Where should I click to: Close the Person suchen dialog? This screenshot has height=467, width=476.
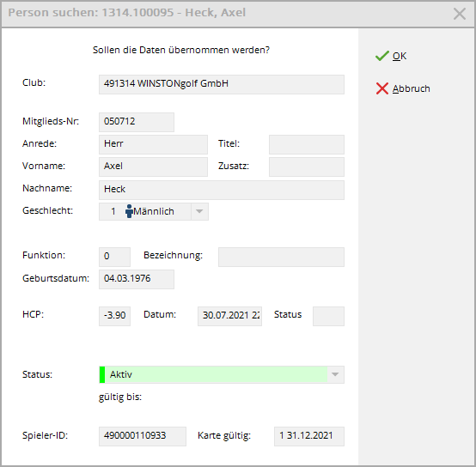tap(460, 14)
